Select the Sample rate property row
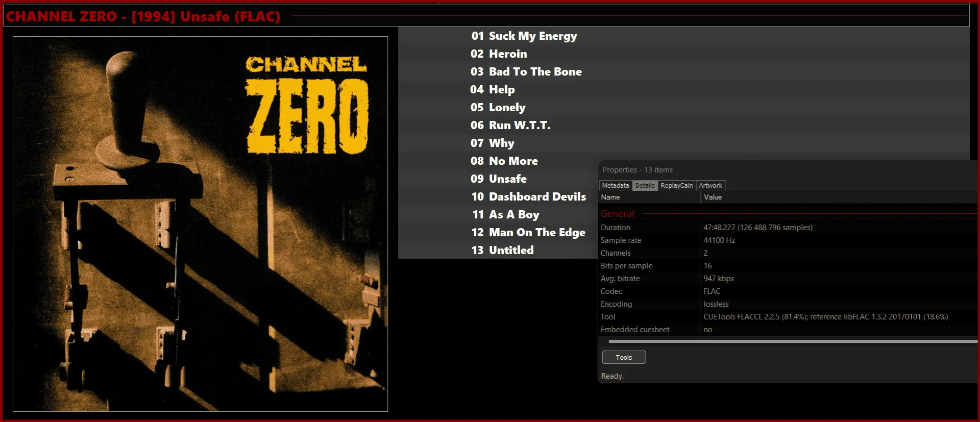 point(788,240)
